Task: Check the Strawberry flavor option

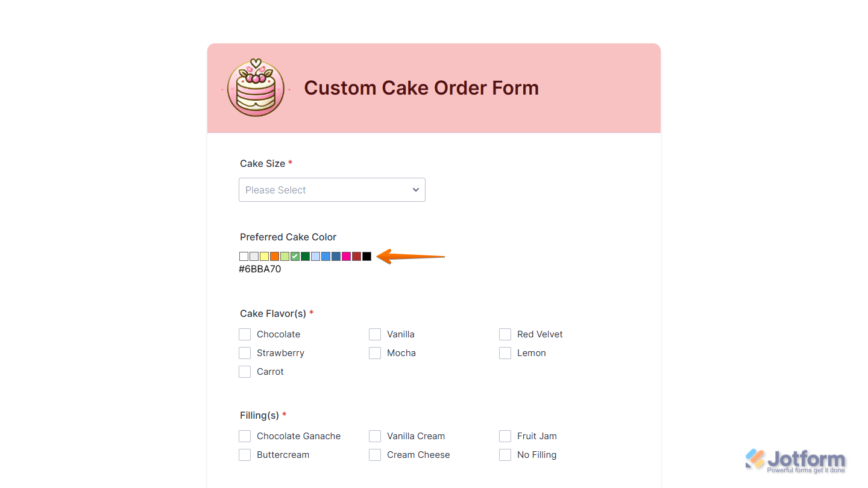Action: coord(245,352)
